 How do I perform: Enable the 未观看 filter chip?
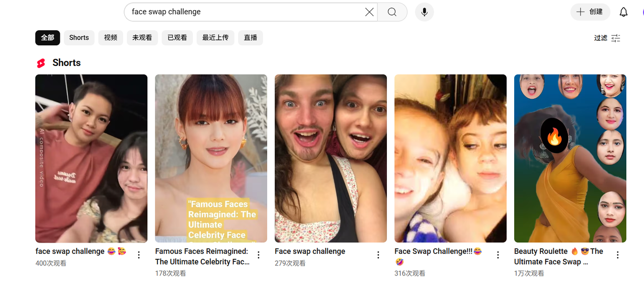(x=142, y=37)
